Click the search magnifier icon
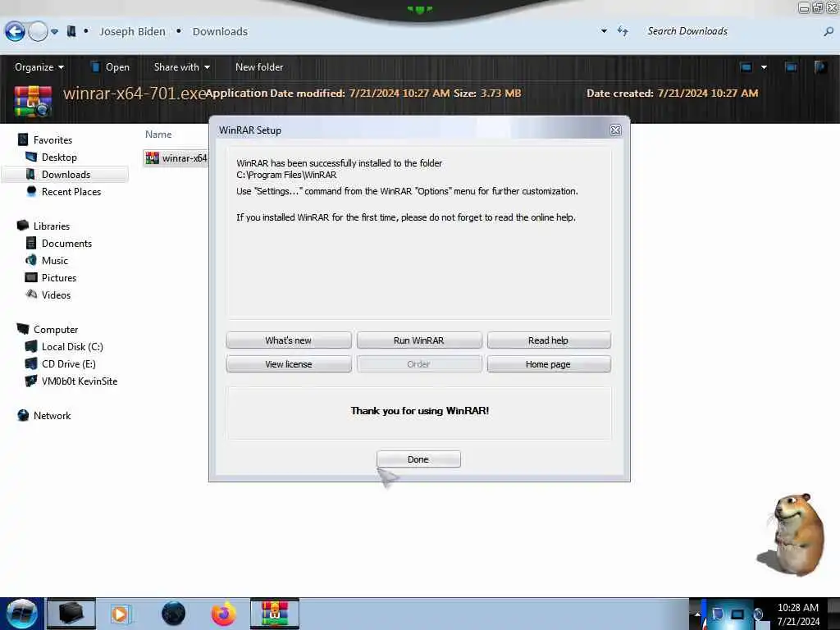The image size is (840, 630). click(829, 32)
